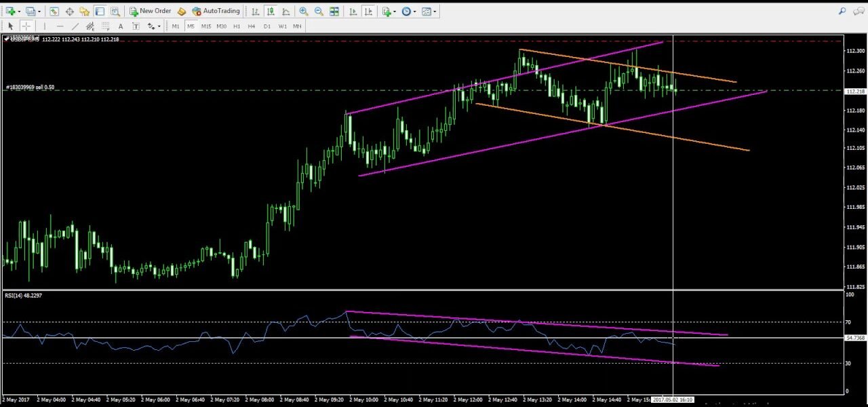The image size is (868, 407).
Task: Select the Crosshair cursor tool
Action: [26, 26]
